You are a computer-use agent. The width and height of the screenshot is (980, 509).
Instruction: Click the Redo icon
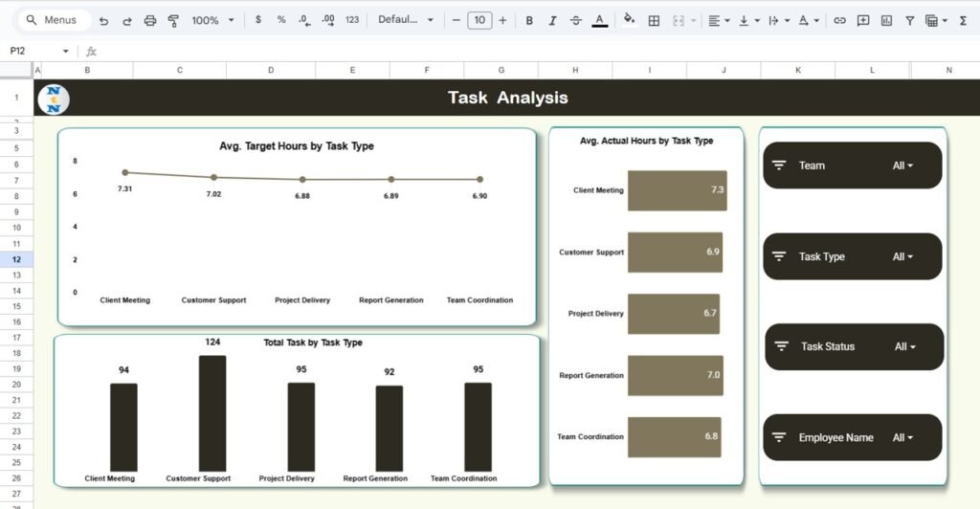click(x=127, y=21)
